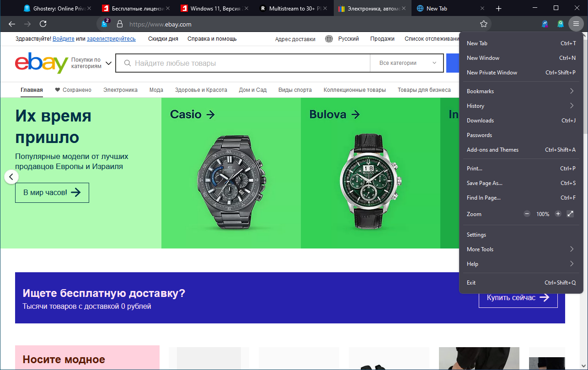Expand Покупки по категориям dropdown
The height and width of the screenshot is (370, 588).
(91, 63)
